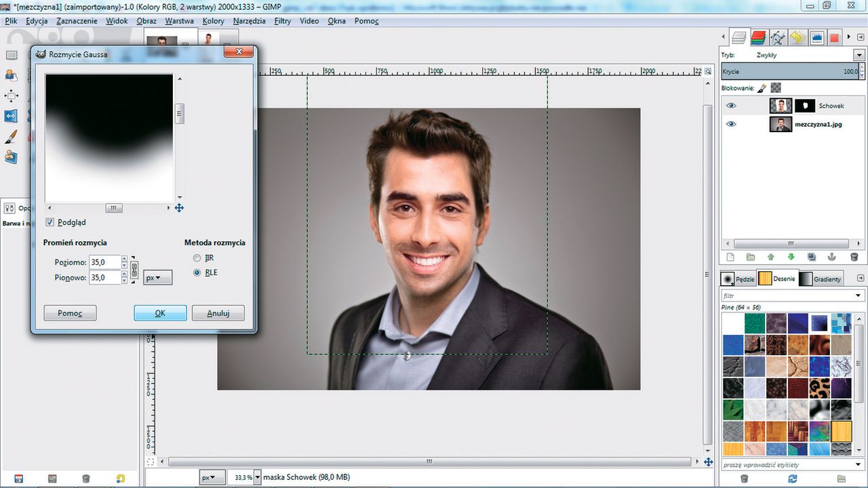Open the Channels tab in dock

click(758, 37)
